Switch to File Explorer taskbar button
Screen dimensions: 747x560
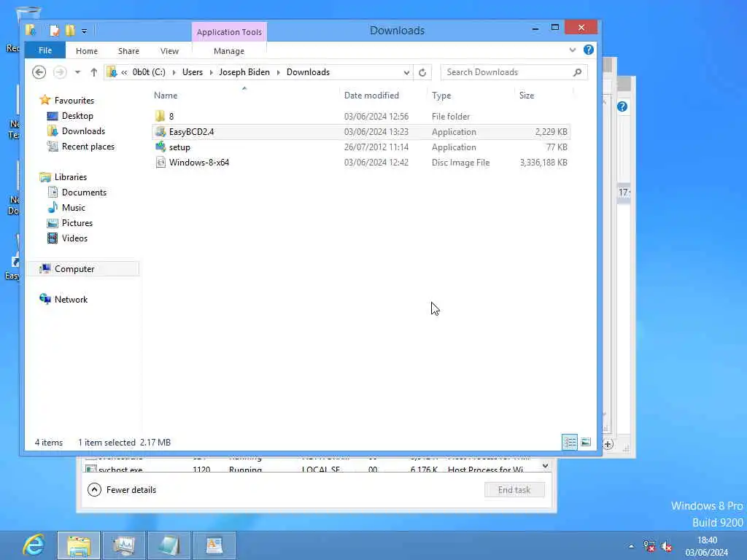(x=79, y=545)
